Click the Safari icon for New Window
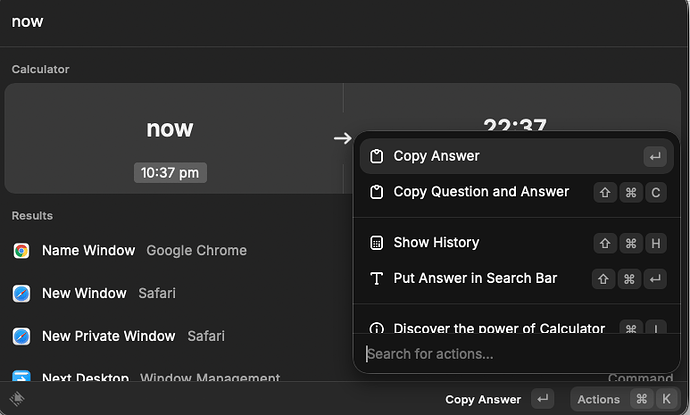Screen dimensions: 690x415 pyautogui.click(x=21, y=294)
